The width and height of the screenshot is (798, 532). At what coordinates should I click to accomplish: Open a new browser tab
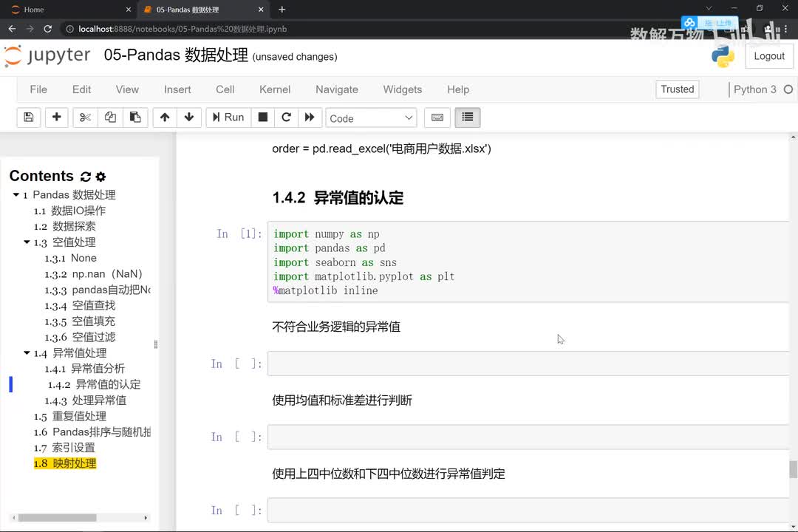282,10
